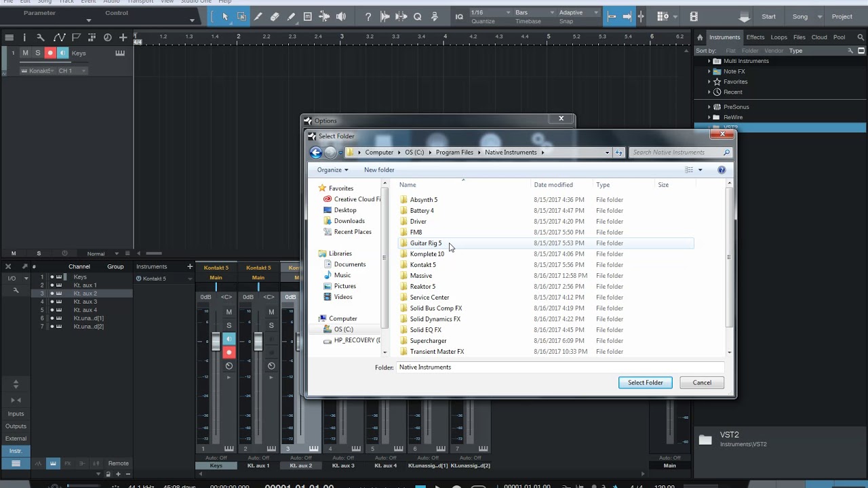Click the help icon in Select Folder dialog
868x488 pixels.
[722, 169]
